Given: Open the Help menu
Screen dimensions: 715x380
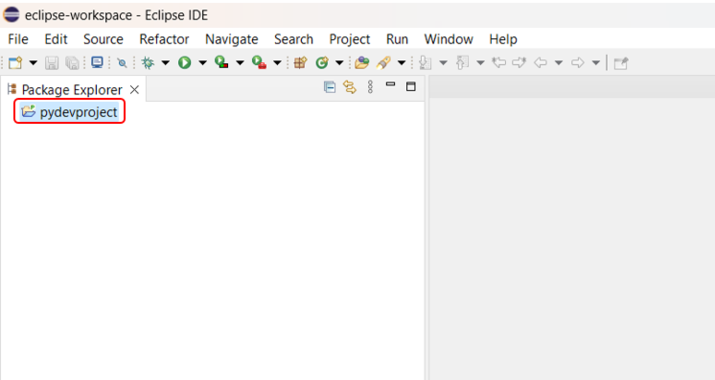Looking at the screenshot, I should coord(503,39).
